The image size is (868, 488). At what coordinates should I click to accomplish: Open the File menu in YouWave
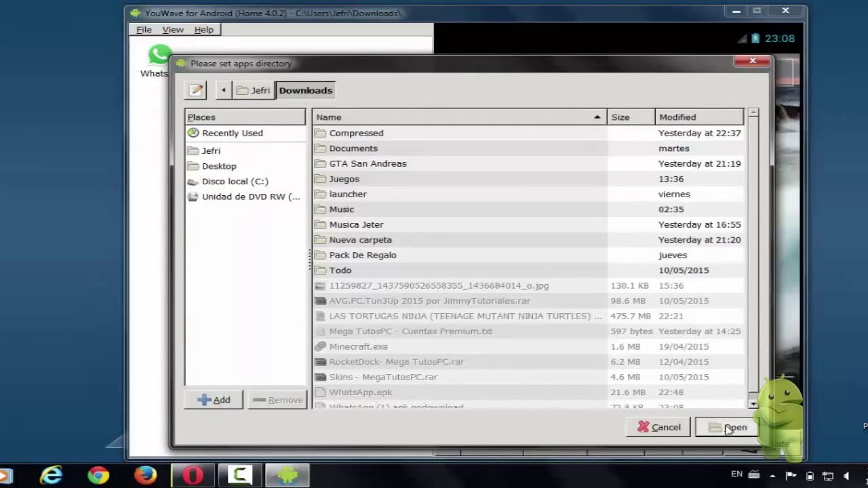pos(144,30)
